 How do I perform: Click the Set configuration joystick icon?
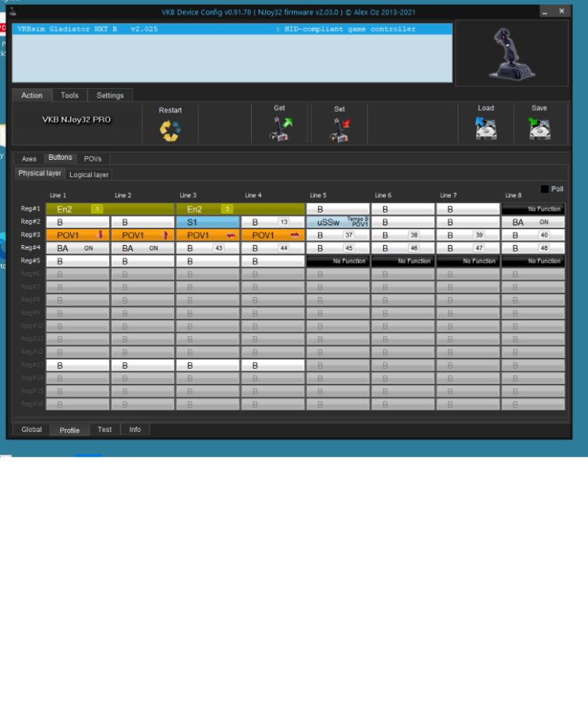pyautogui.click(x=339, y=129)
